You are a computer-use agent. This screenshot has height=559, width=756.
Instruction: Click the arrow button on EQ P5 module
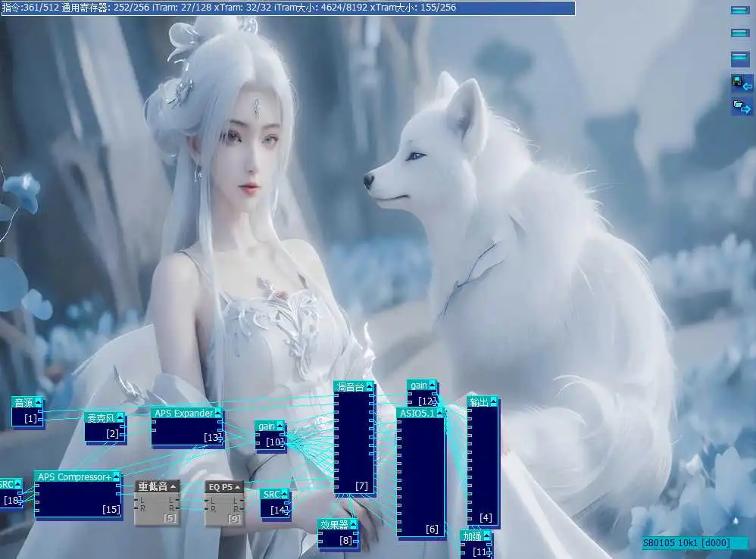(237, 487)
